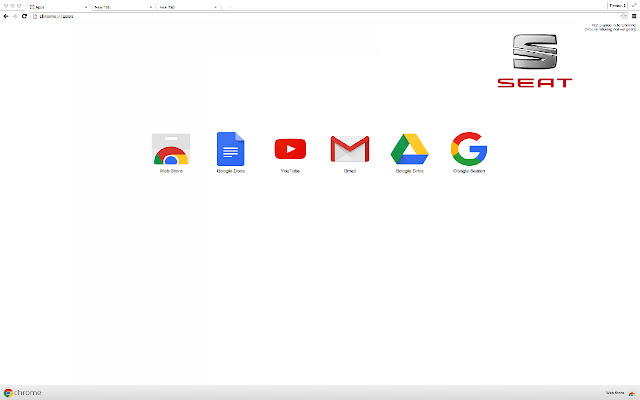Click the Web Store link in bottom bar
The height and width of the screenshot is (400, 640).
tap(615, 393)
